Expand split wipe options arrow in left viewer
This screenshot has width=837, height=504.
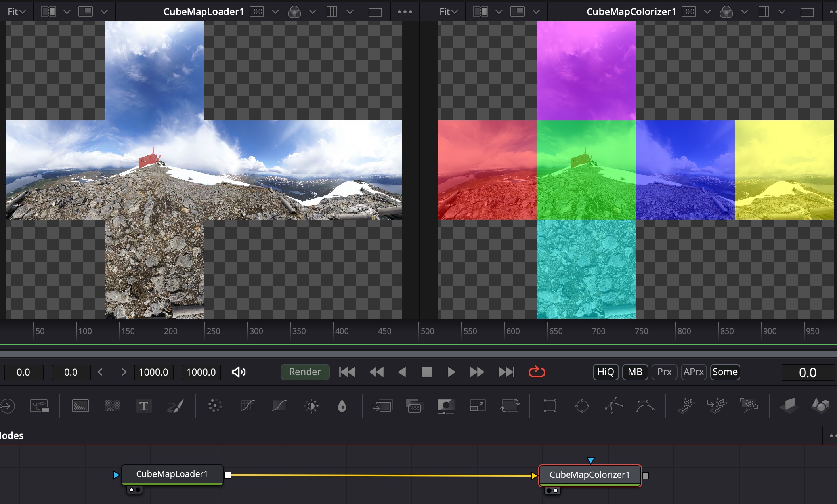pos(67,12)
